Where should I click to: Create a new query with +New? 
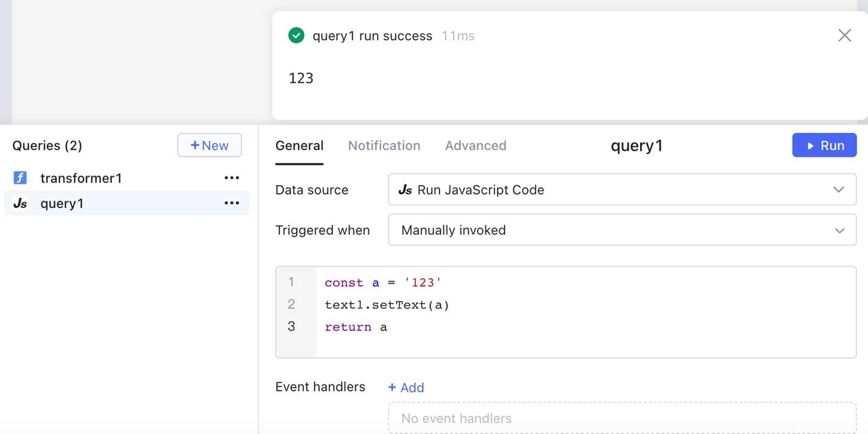click(210, 145)
